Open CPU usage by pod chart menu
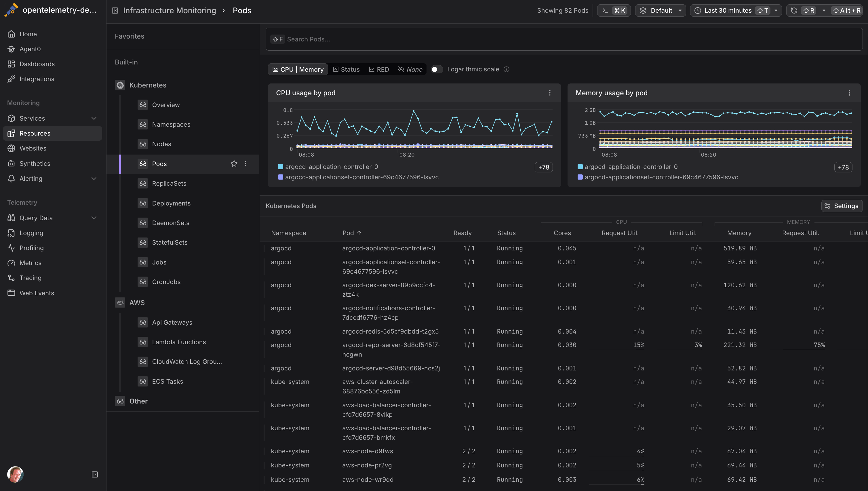This screenshot has width=868, height=491. (x=550, y=93)
